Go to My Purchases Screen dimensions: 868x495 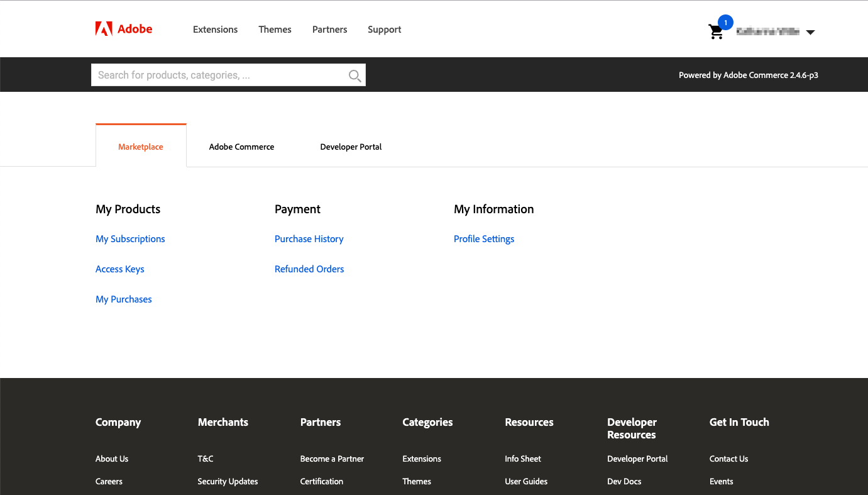124,299
